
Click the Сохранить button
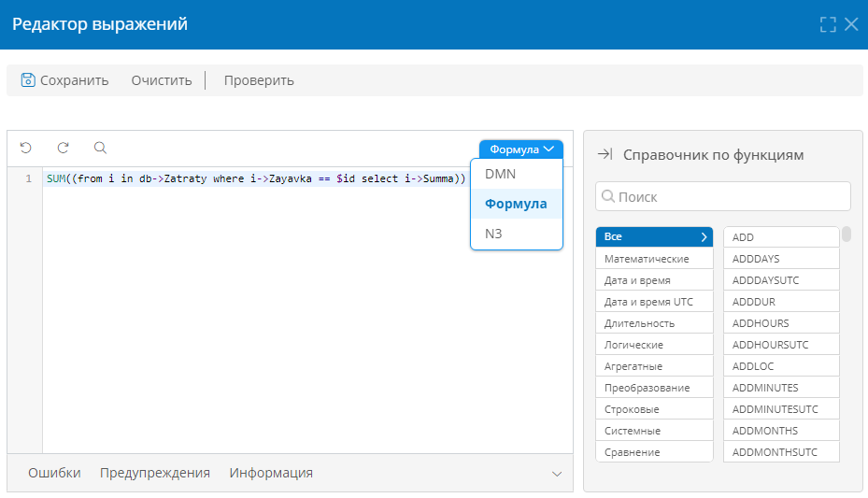point(64,80)
